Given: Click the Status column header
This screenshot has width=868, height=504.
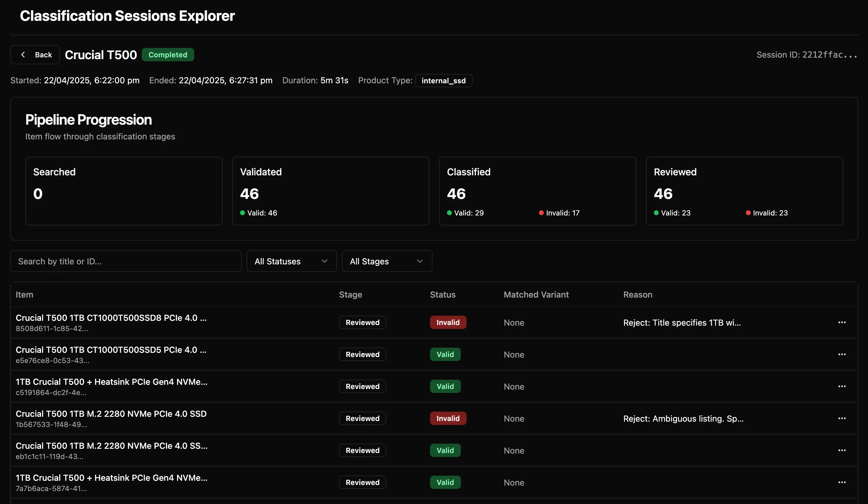Looking at the screenshot, I should 442,295.
